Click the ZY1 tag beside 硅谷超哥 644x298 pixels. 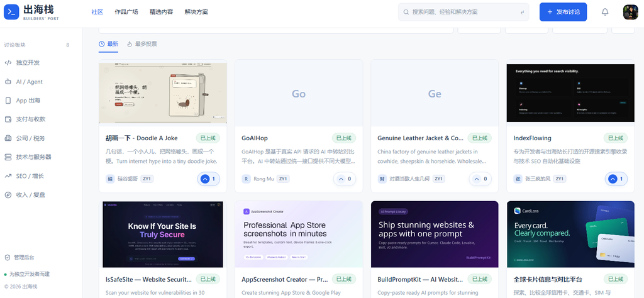[147, 179]
